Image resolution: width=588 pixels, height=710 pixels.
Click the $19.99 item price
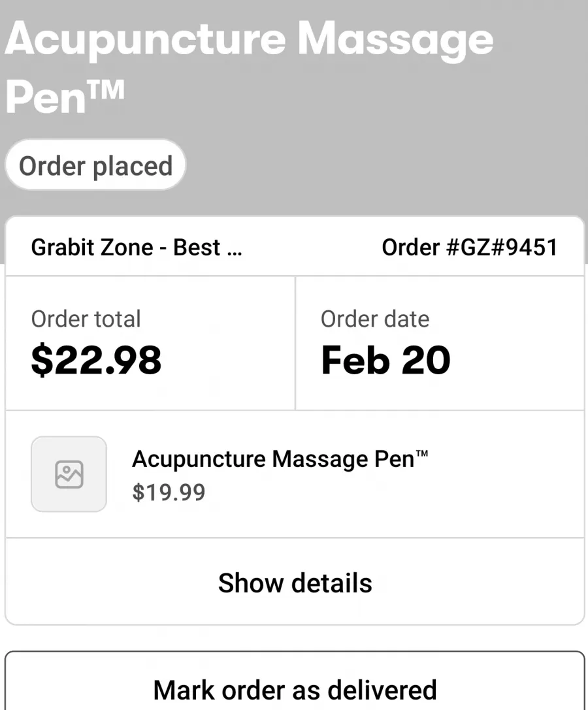[x=169, y=492]
